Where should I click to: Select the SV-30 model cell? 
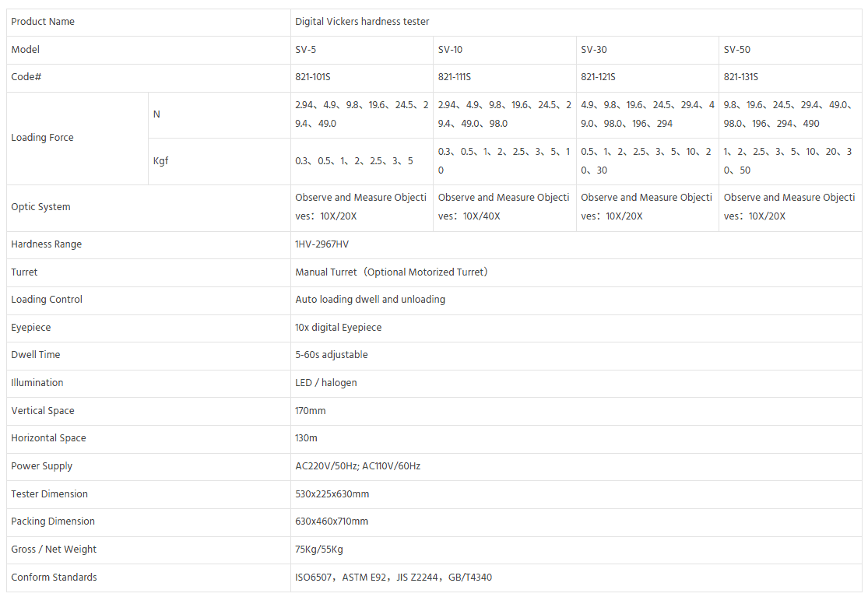[594, 50]
